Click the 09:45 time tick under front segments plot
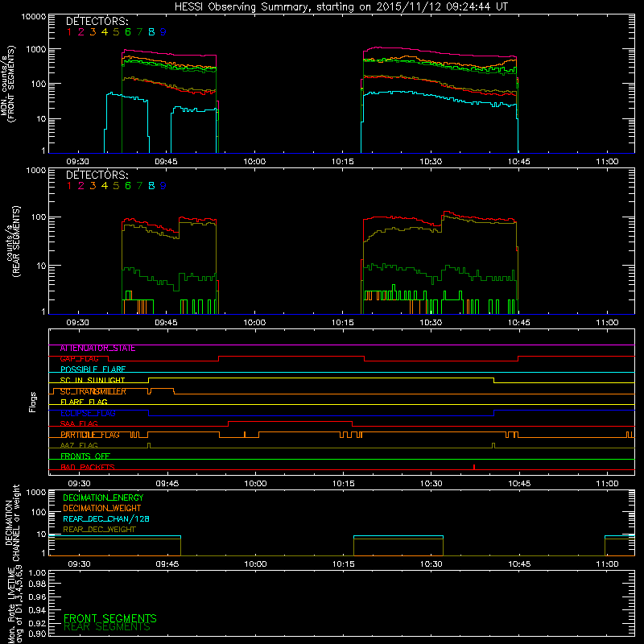The height and width of the screenshot is (644, 644). (166, 162)
